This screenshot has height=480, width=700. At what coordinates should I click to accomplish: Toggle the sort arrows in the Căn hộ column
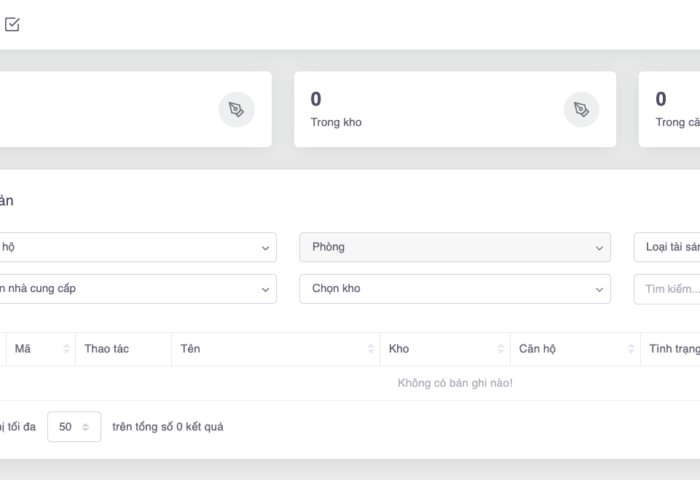tap(630, 349)
